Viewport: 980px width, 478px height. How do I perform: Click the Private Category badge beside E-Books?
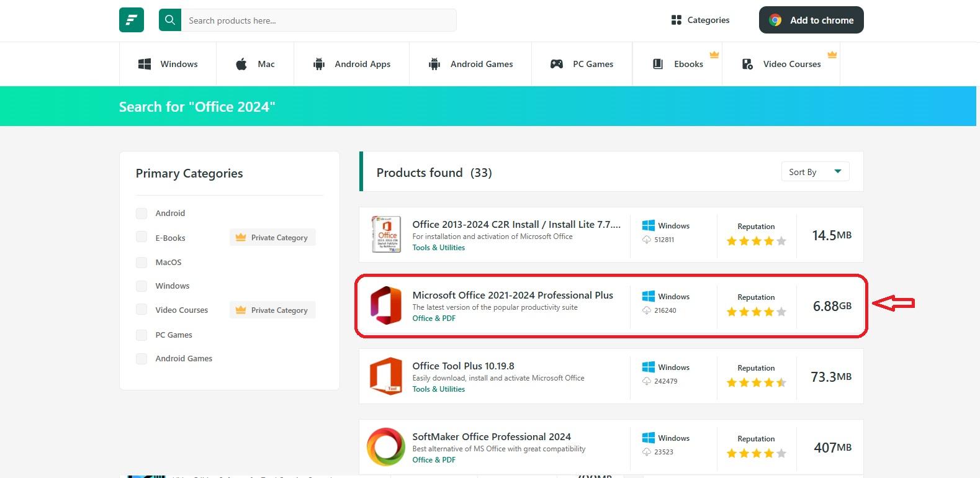[x=272, y=237]
